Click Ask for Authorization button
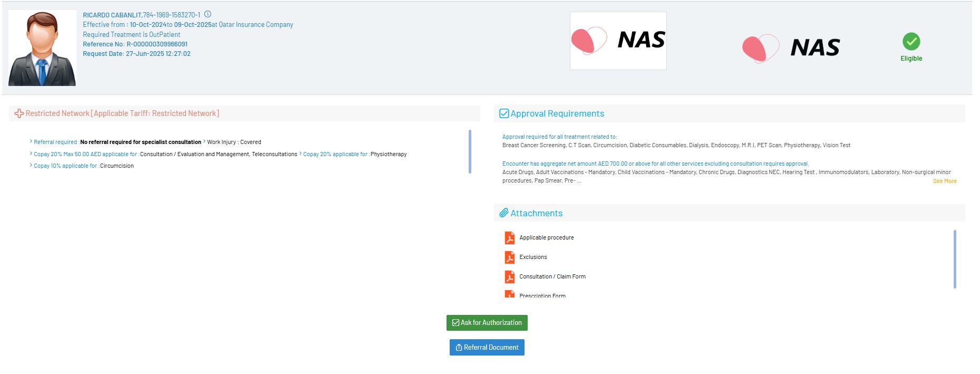Screen dimensions: 980x374 487,323
